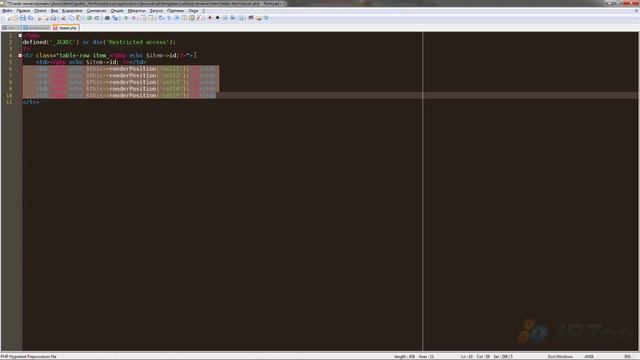Image resolution: width=640 pixels, height=360 pixels.
Task: Click line number 11 in the margin
Action: (x=9, y=102)
